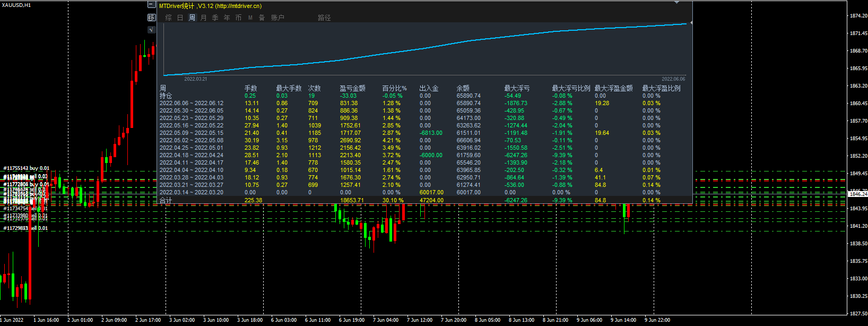Image resolution: width=868 pixels, height=326 pixels.
Task: Select week row 2022.04.25 ~ 2022.05.01
Action: click(192, 148)
